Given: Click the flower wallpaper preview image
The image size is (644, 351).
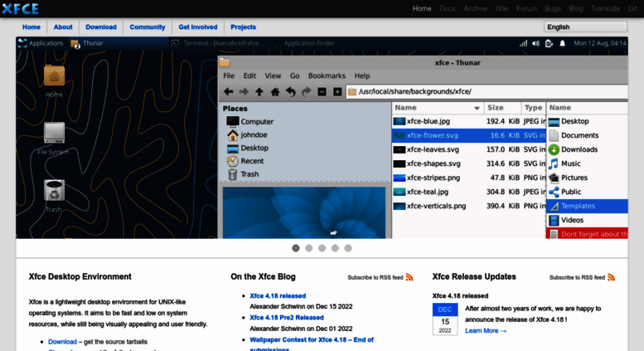Looking at the screenshot, I should [x=304, y=212].
